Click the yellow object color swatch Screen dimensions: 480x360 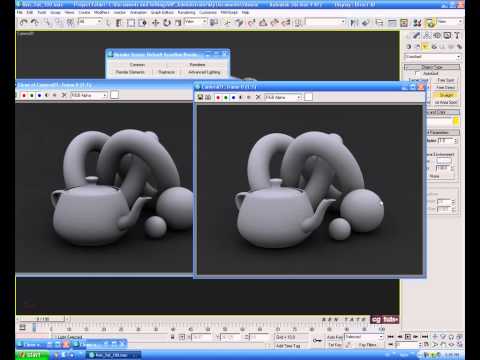tap(456, 121)
